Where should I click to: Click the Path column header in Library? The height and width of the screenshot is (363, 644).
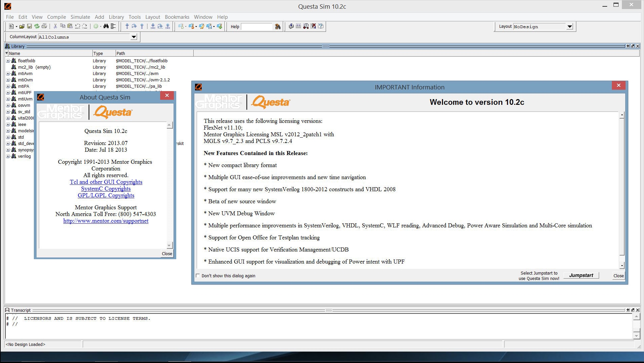(154, 53)
